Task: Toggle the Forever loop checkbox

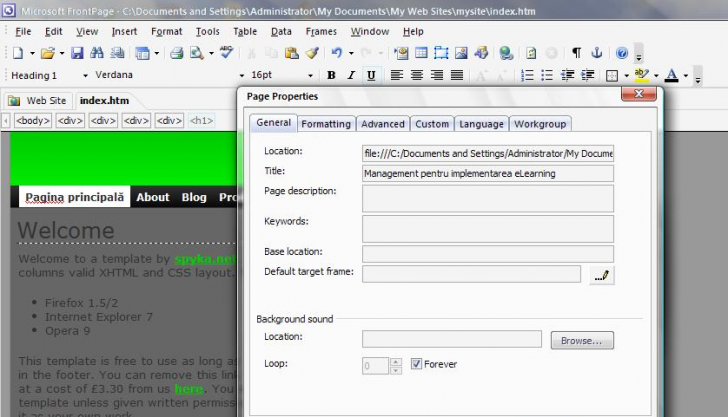Action: point(416,365)
